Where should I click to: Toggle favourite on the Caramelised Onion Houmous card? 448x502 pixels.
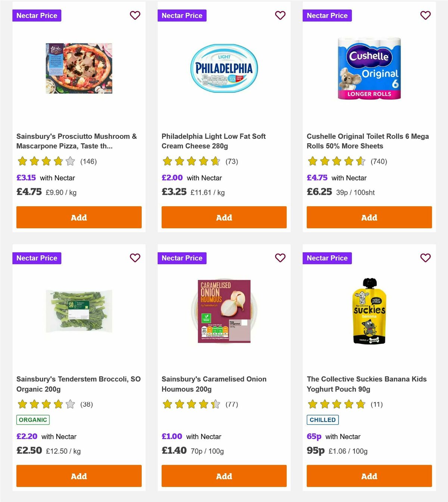point(280,258)
